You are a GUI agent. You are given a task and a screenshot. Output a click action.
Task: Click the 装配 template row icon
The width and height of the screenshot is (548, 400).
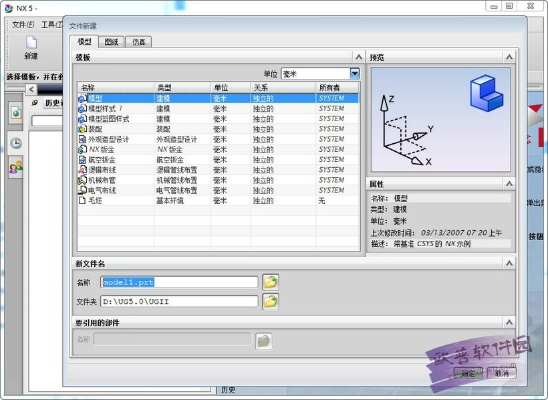pos(82,129)
